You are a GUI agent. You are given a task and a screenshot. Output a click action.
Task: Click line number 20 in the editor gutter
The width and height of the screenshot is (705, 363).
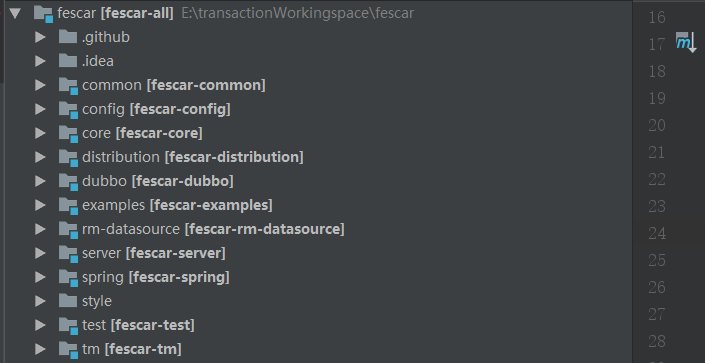pos(657,125)
